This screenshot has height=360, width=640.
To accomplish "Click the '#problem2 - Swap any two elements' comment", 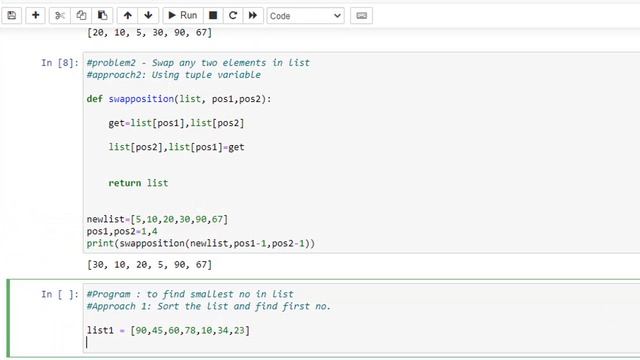I will [x=198, y=63].
